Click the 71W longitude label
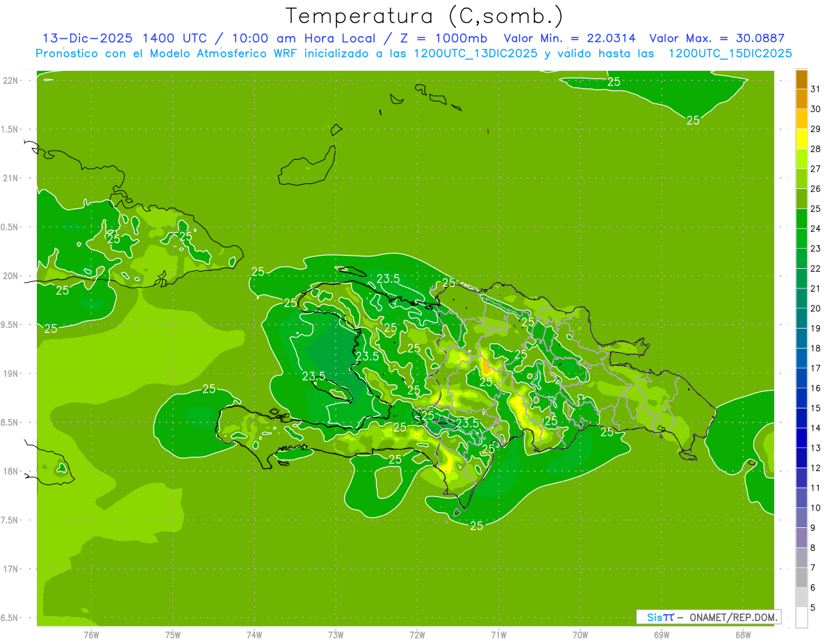The height and width of the screenshot is (644, 834). pos(498,634)
